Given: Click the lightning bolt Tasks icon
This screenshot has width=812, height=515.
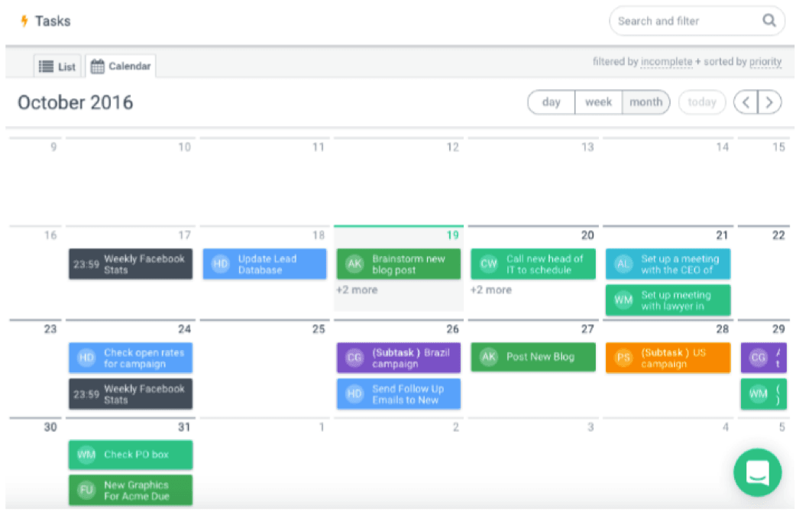Looking at the screenshot, I should pos(24,21).
